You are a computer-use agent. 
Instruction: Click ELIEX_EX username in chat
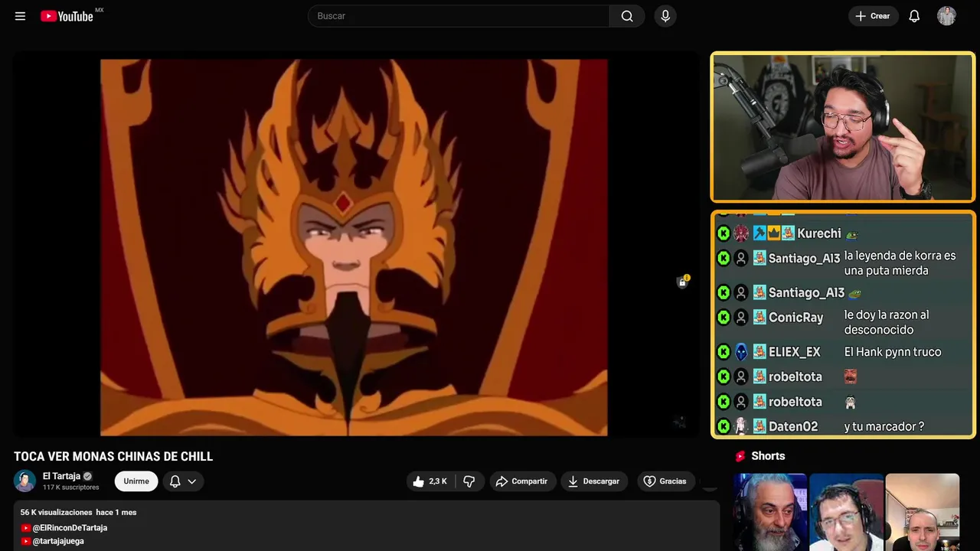coord(794,352)
